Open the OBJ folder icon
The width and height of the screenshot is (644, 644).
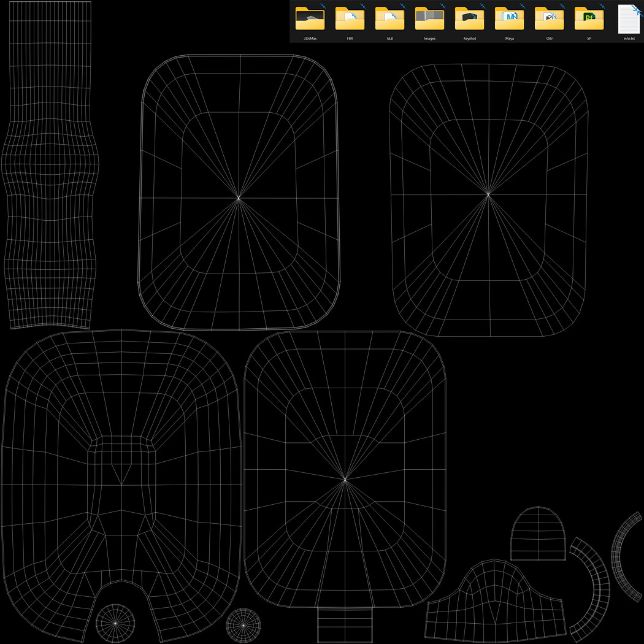(x=549, y=18)
